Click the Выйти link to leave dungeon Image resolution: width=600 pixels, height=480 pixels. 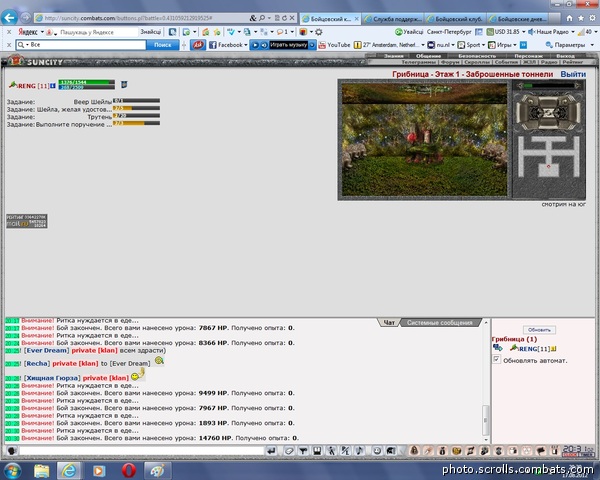[x=573, y=74]
